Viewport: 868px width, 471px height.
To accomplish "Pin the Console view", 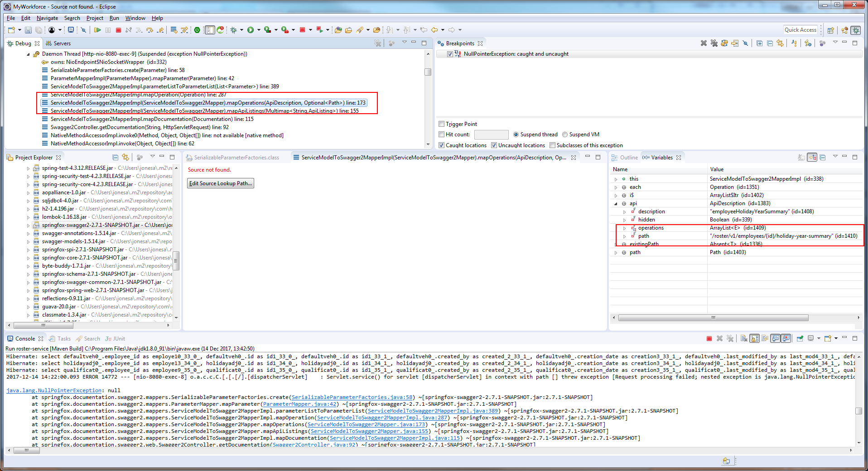I will pyautogui.click(x=800, y=338).
